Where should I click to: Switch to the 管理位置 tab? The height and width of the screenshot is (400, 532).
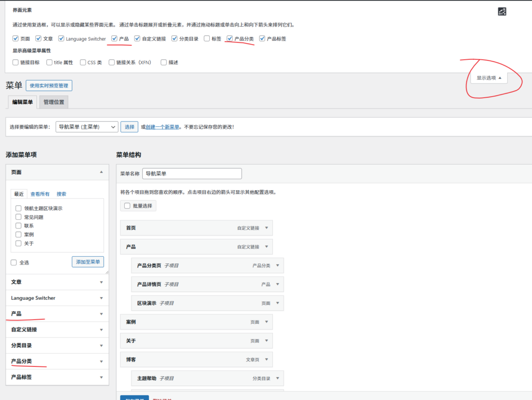tap(53, 102)
